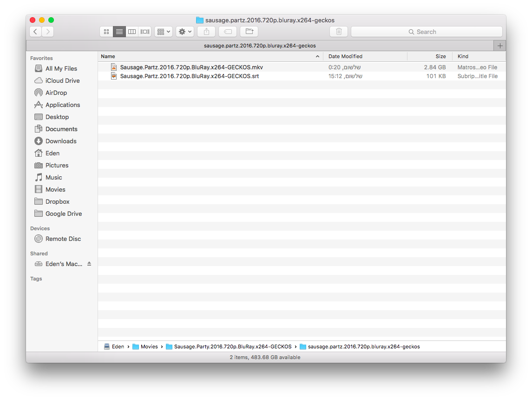Minimize window with the yellow button

click(x=42, y=20)
